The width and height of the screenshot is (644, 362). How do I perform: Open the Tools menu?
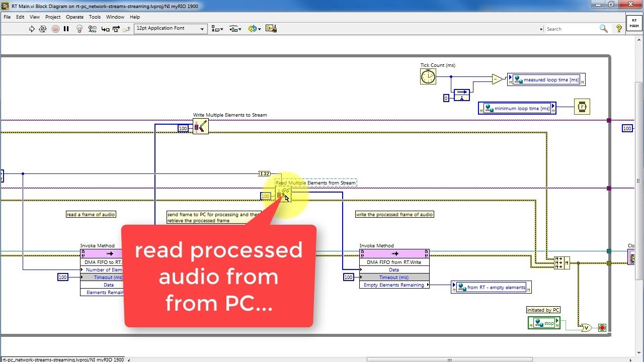tap(95, 17)
